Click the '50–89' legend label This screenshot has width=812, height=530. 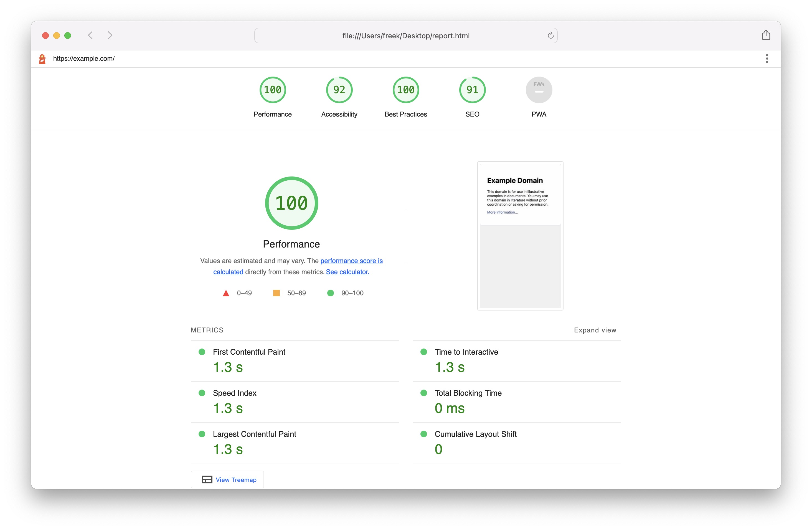[296, 293]
